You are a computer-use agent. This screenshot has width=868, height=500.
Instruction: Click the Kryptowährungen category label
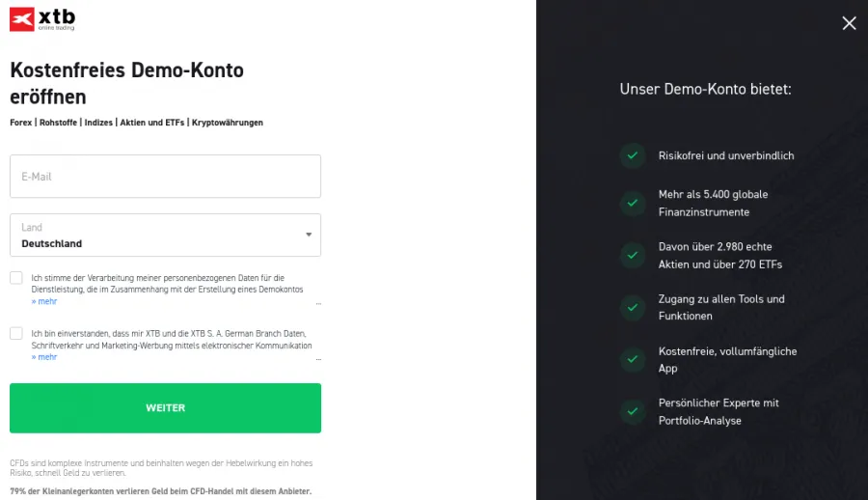228,123
